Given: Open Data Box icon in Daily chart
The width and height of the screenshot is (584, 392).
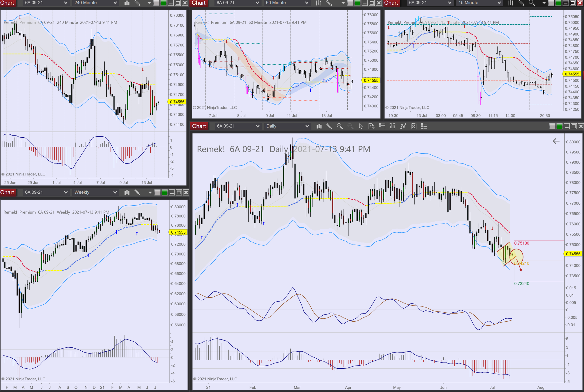Looking at the screenshot, I should pyautogui.click(x=371, y=126).
